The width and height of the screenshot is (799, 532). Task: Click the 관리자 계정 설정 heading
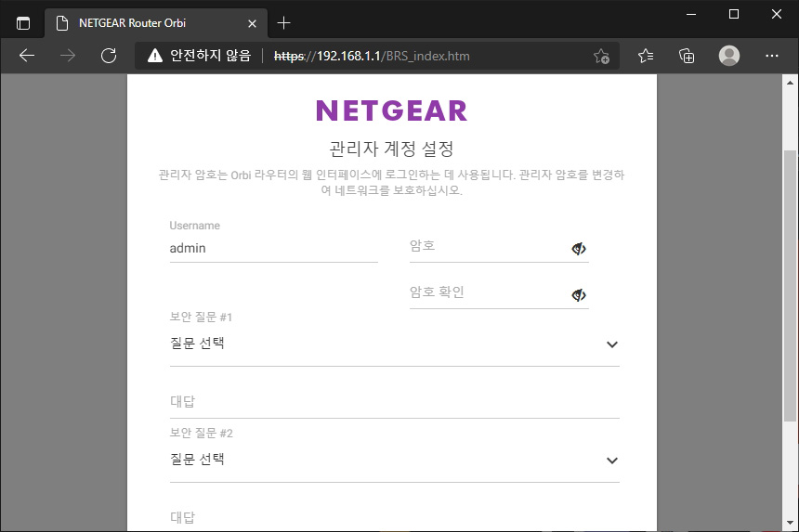pos(391,149)
